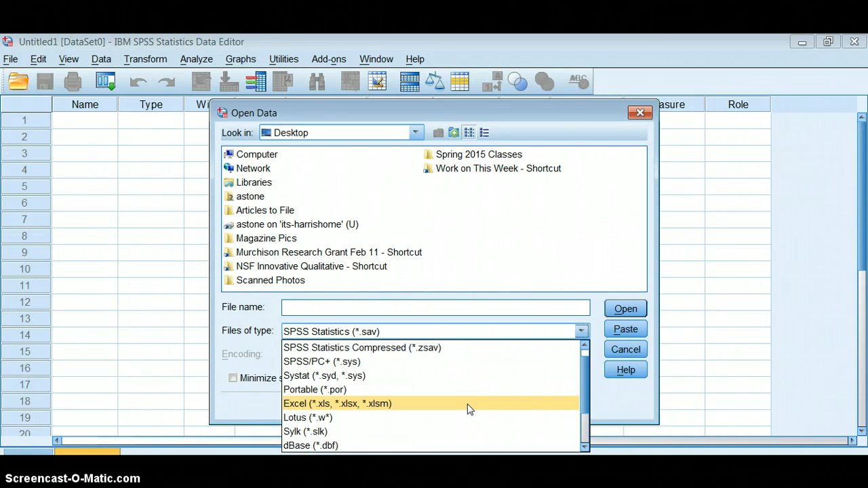Expand the Look in Desktop dropdown
Viewport: 868px width, 488px height.
tap(416, 133)
